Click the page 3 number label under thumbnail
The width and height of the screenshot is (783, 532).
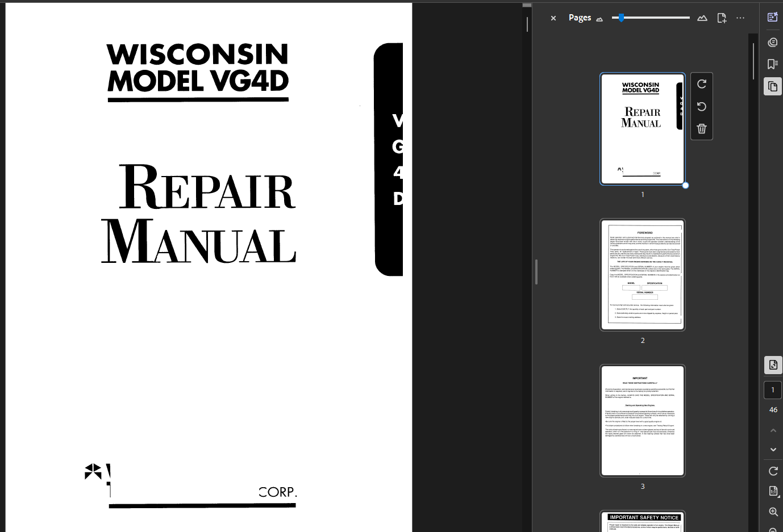pyautogui.click(x=643, y=487)
